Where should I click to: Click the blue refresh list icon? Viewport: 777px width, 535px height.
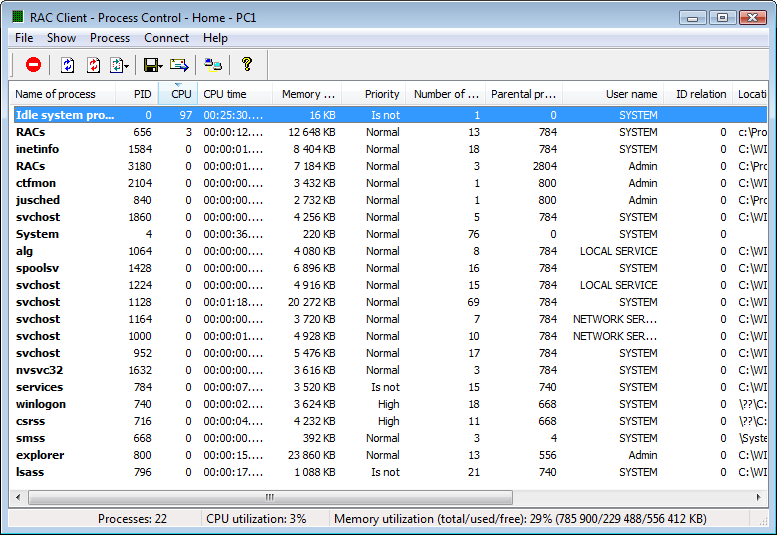pos(67,65)
